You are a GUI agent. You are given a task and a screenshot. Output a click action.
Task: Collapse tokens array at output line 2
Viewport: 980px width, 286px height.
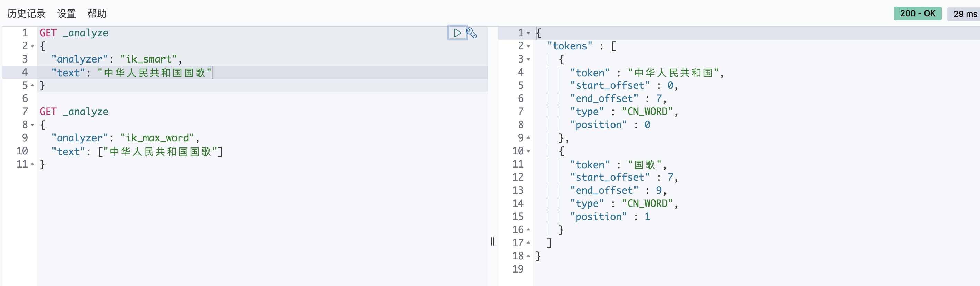[528, 47]
